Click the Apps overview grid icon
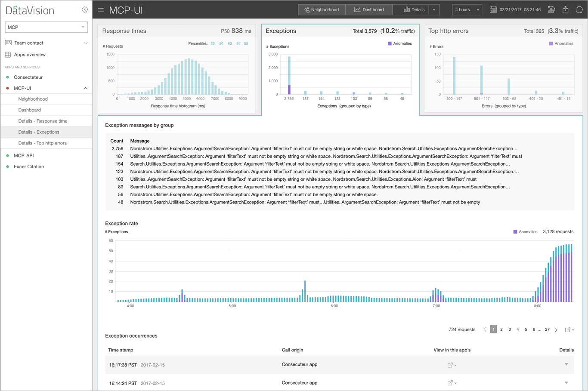Image resolution: width=588 pixels, height=391 pixels. pos(8,55)
